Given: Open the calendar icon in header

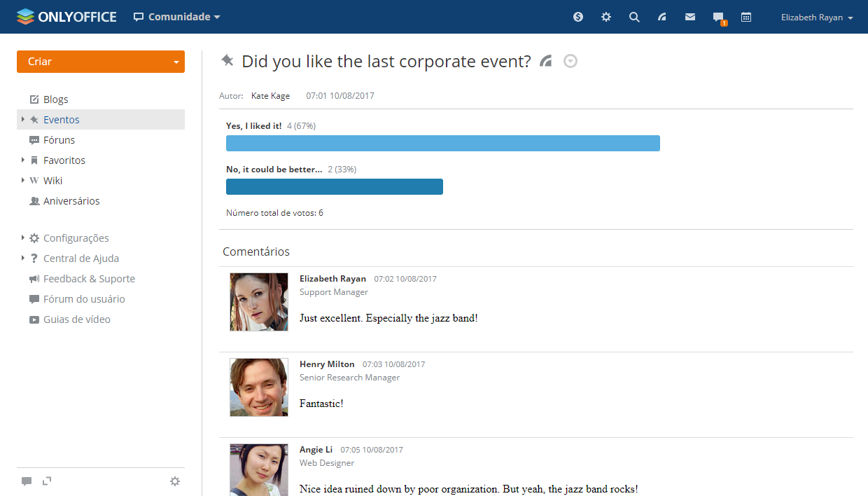Looking at the screenshot, I should [x=746, y=17].
